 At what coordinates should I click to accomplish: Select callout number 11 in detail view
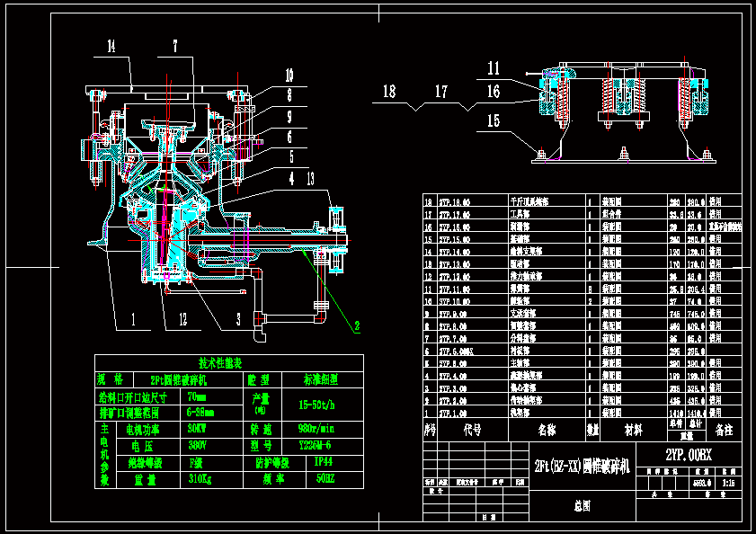point(494,67)
